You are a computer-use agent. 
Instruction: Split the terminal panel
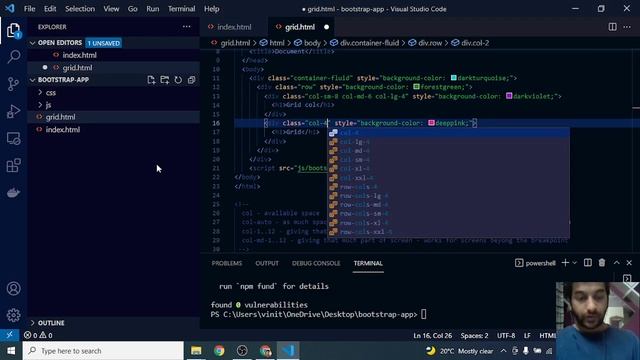[588, 263]
